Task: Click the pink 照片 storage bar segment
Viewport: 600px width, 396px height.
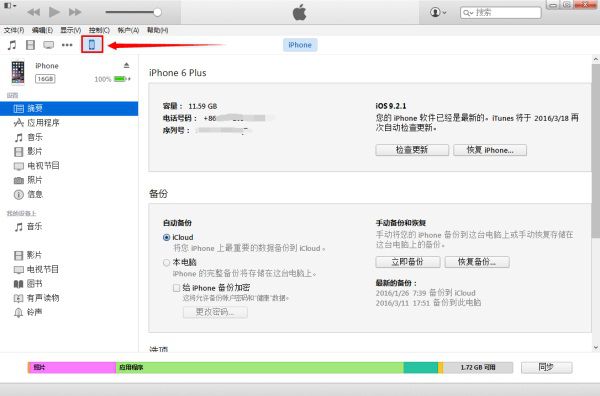Action: click(72, 368)
